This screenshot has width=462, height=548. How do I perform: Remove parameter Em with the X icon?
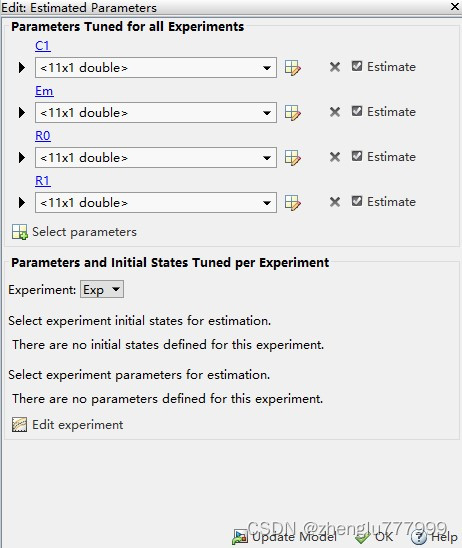(335, 112)
